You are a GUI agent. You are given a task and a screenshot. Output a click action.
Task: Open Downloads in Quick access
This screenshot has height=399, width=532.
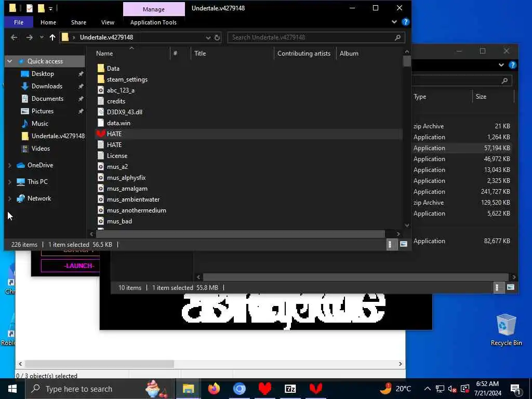(47, 86)
